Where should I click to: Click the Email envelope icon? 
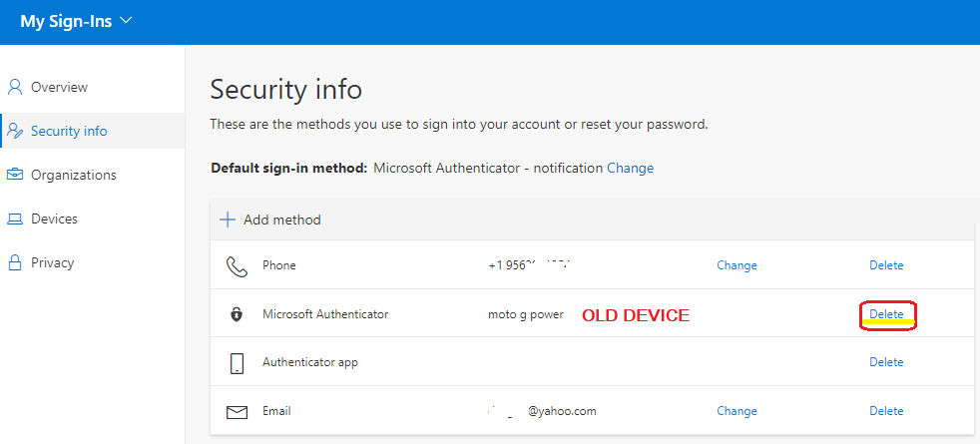237,411
